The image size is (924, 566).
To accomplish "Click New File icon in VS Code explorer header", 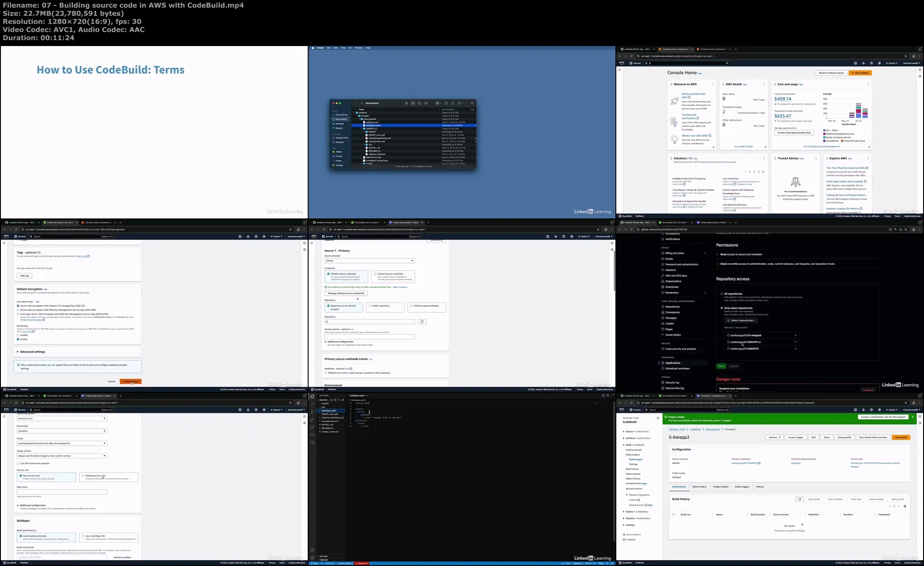I will [331, 400].
